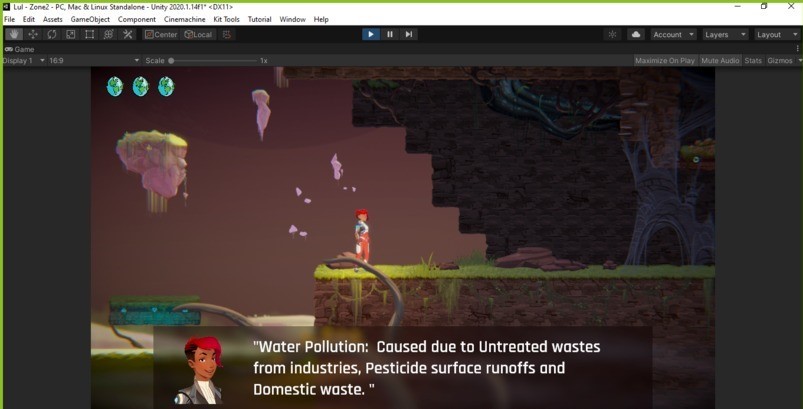The height and width of the screenshot is (409, 803).
Task: Select the Rect transform tool
Action: click(x=90, y=34)
